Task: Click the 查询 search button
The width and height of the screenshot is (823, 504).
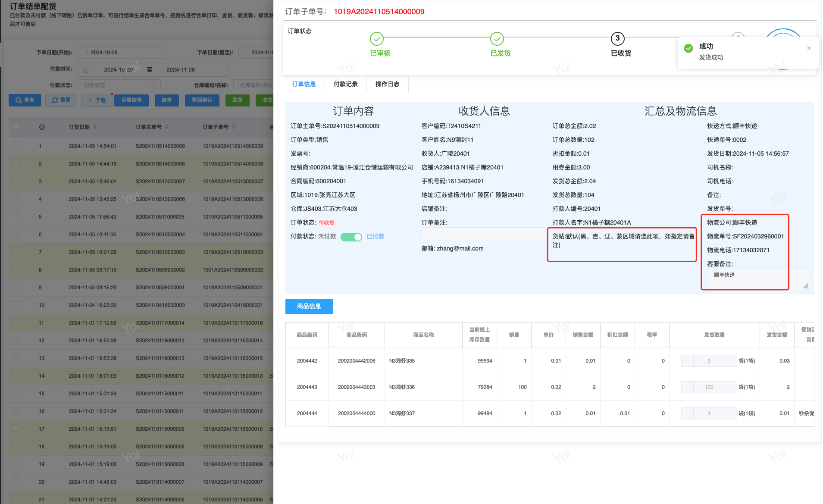Action: [25, 100]
